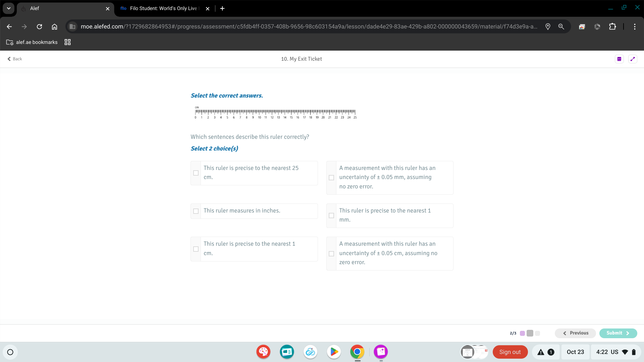Click the first purple progress square
Screen dimensions: 644x362
pyautogui.click(x=522, y=333)
